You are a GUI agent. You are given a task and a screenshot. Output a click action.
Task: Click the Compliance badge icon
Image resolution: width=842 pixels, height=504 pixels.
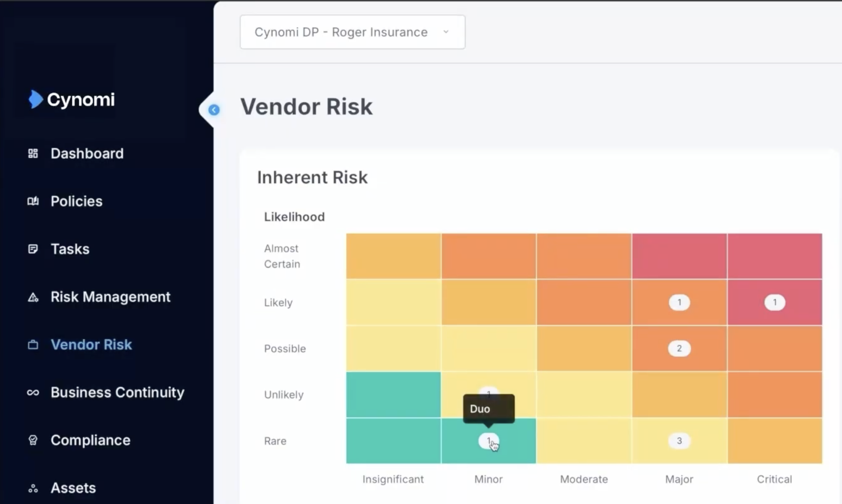(33, 440)
